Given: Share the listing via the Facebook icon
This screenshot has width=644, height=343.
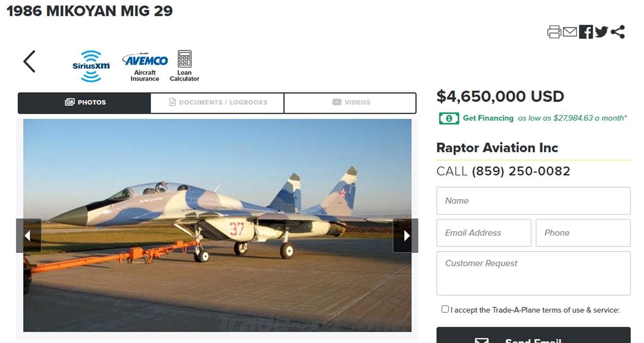Looking at the screenshot, I should click(585, 31).
